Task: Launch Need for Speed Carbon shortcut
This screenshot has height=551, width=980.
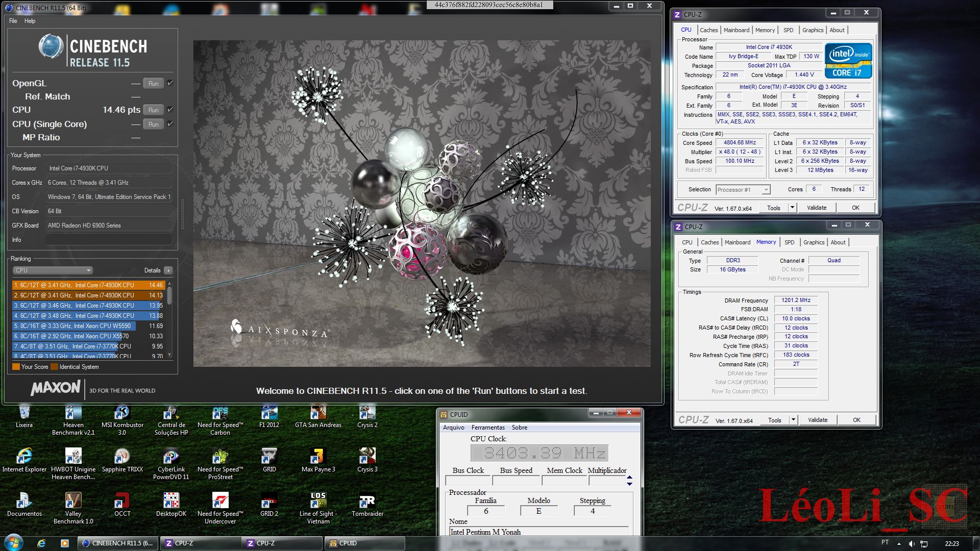Action: pyautogui.click(x=220, y=420)
